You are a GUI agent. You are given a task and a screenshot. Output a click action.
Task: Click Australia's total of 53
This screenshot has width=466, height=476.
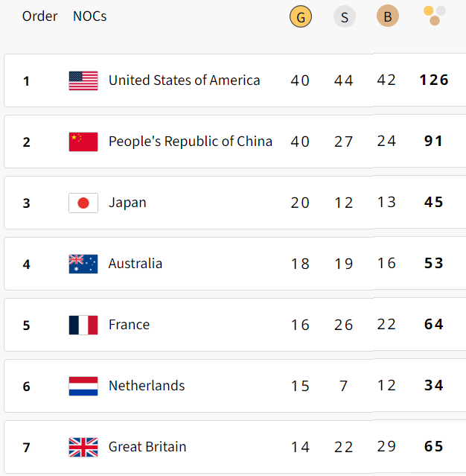(434, 263)
